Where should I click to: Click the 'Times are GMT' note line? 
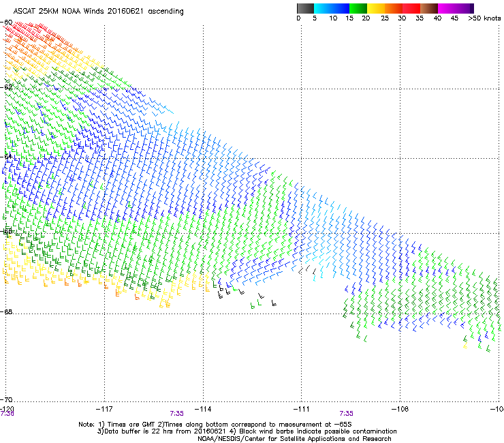[215, 425]
